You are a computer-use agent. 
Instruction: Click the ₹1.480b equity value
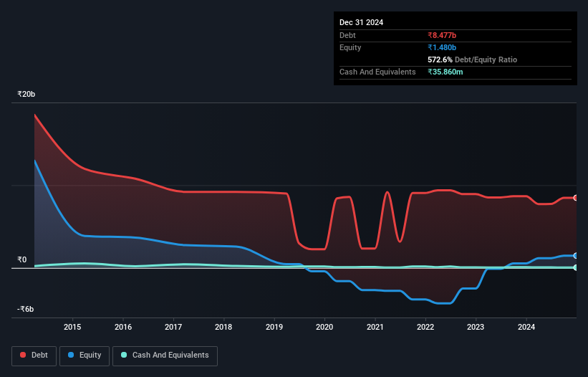coord(442,47)
